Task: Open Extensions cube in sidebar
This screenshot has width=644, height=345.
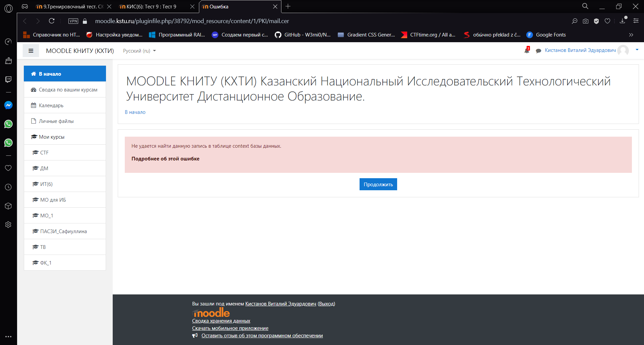Action: pos(8,206)
